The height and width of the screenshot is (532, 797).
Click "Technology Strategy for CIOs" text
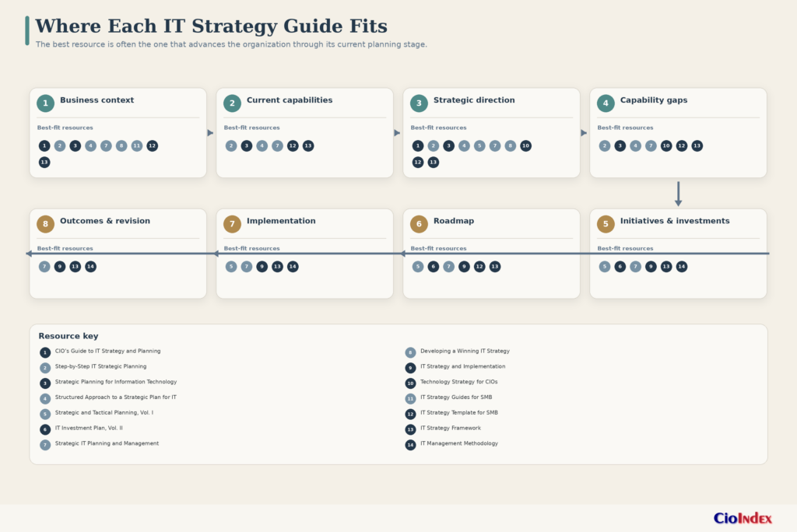pyautogui.click(x=459, y=382)
